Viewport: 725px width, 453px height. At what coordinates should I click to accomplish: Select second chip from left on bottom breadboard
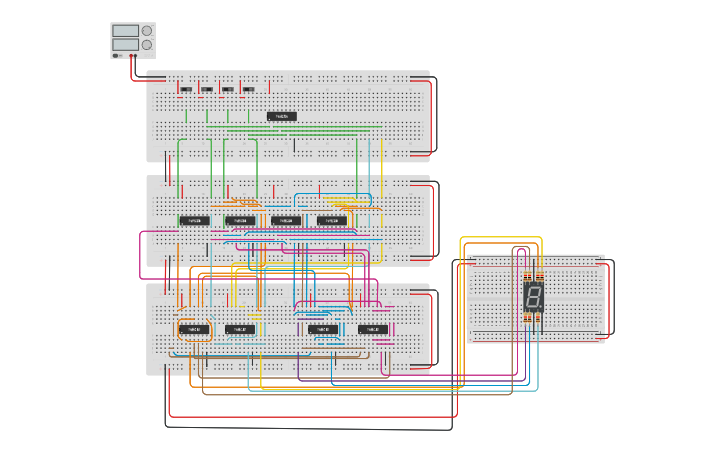240,330
